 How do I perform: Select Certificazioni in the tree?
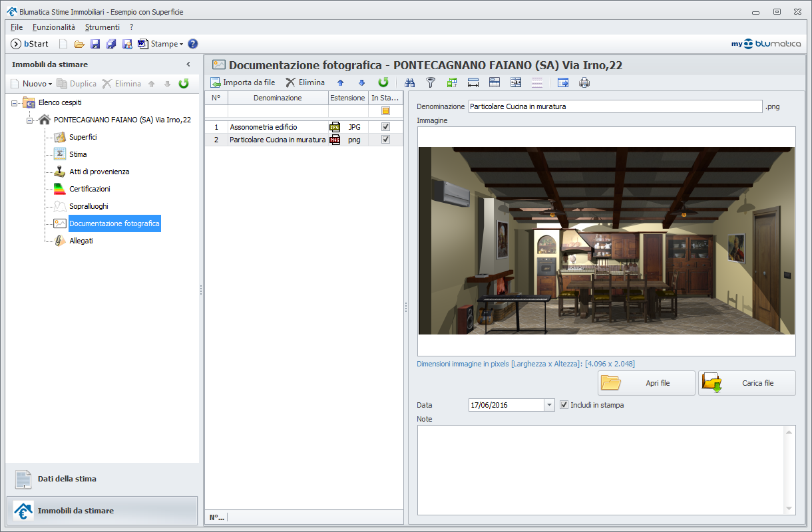pos(90,189)
